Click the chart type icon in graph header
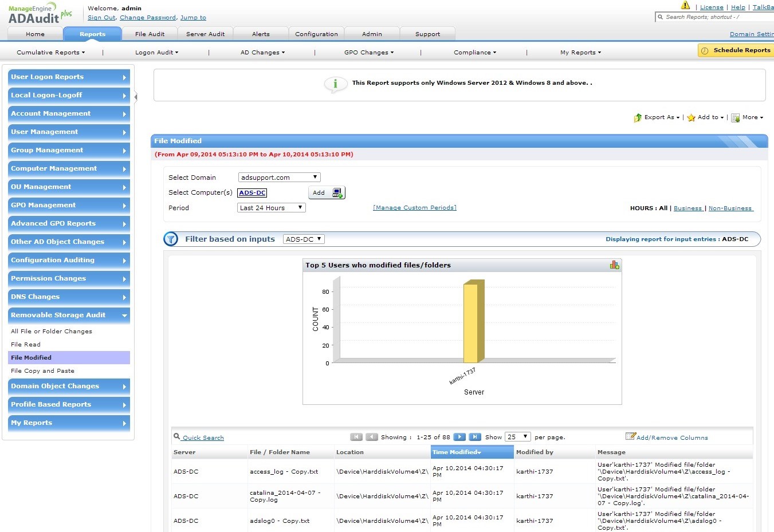Screen dimensions: 774x532 614,265
